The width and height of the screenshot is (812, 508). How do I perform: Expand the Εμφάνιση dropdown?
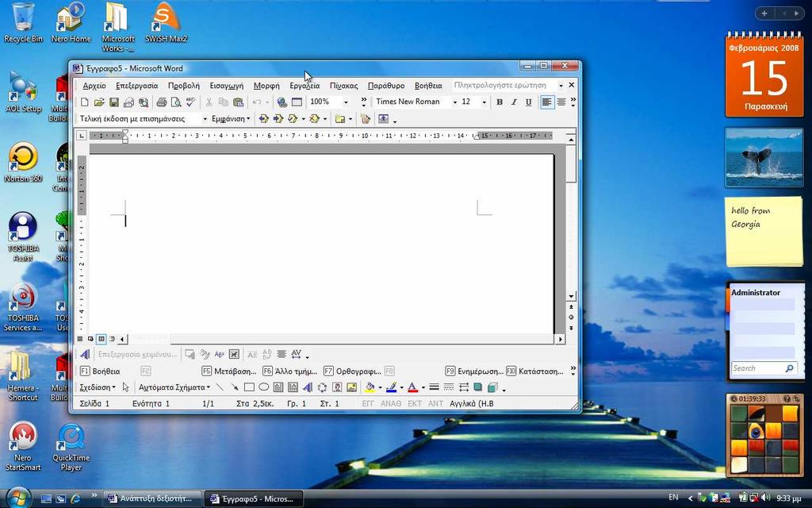click(x=231, y=119)
